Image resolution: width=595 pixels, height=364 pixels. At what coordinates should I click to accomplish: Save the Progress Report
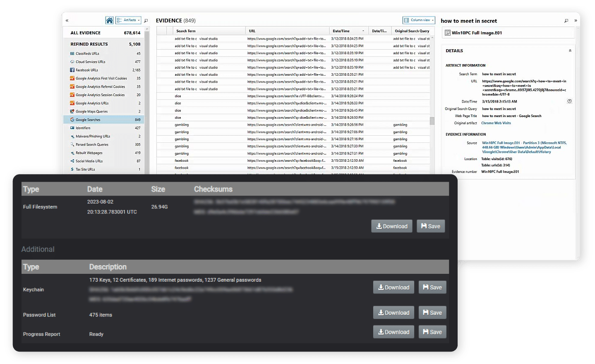tap(432, 332)
